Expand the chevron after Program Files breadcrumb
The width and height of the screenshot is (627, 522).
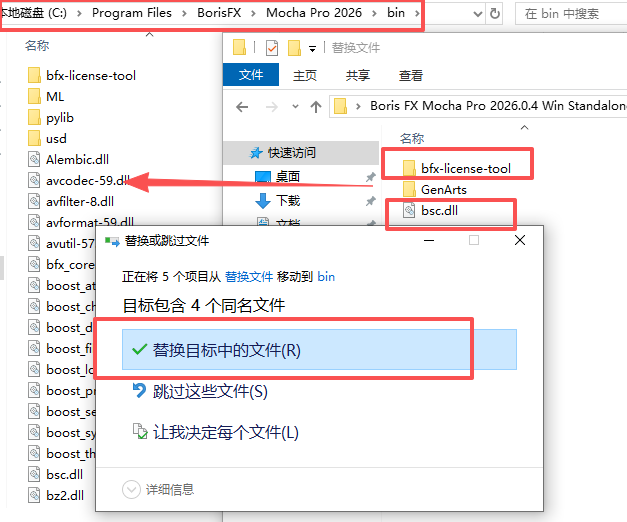click(184, 14)
